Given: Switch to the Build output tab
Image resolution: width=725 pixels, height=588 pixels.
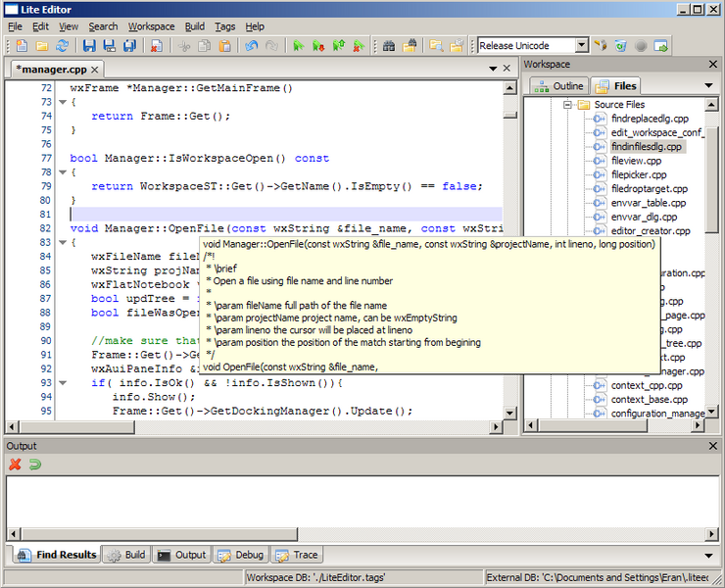Looking at the screenshot, I should point(126,555).
